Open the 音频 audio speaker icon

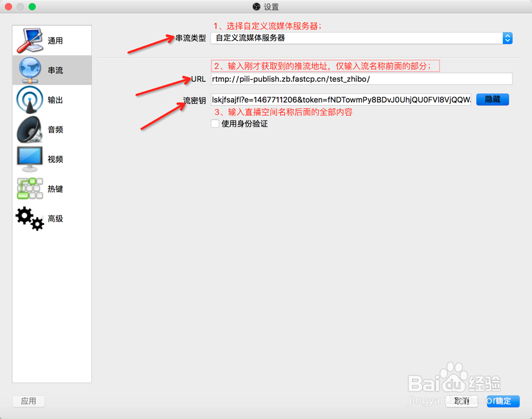pyautogui.click(x=30, y=129)
